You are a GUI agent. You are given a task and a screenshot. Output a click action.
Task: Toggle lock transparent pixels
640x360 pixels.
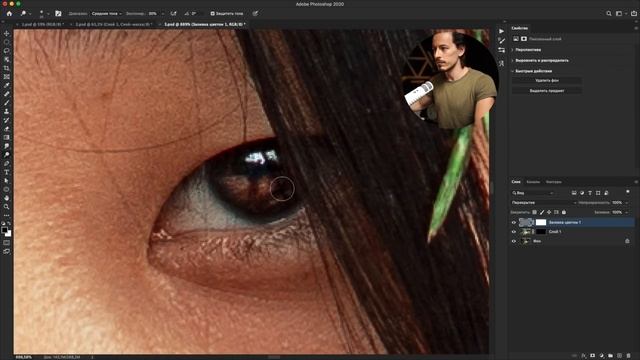pyautogui.click(x=534, y=212)
